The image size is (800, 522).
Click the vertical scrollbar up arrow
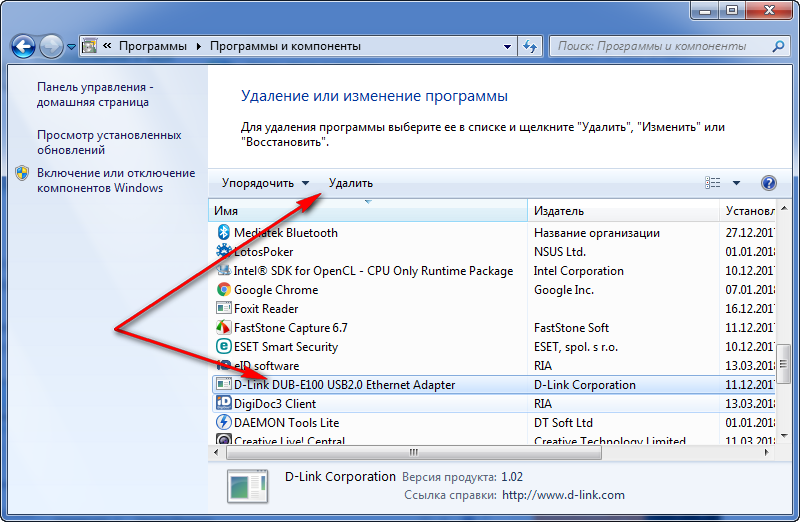click(784, 208)
